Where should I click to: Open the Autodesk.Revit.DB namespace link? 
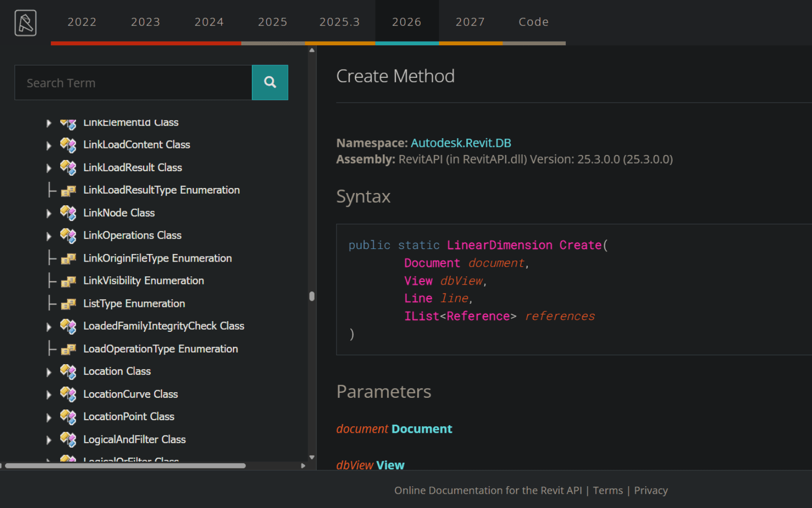pyautogui.click(x=461, y=143)
